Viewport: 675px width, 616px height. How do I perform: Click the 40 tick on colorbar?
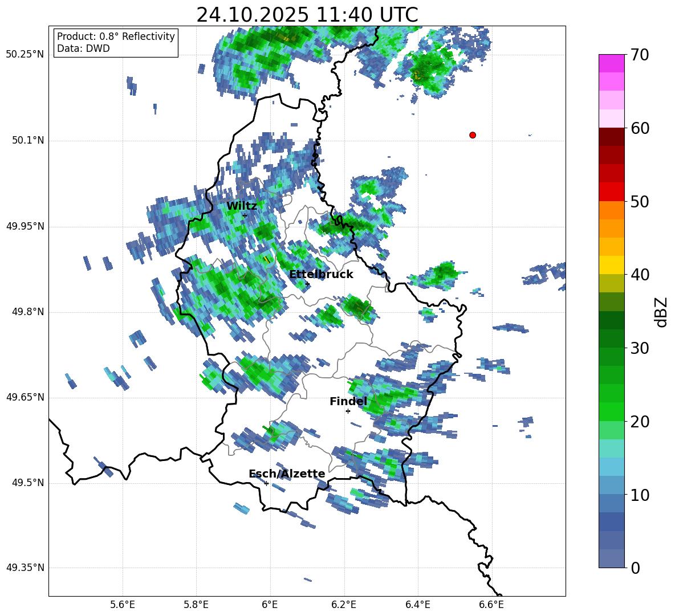point(640,275)
